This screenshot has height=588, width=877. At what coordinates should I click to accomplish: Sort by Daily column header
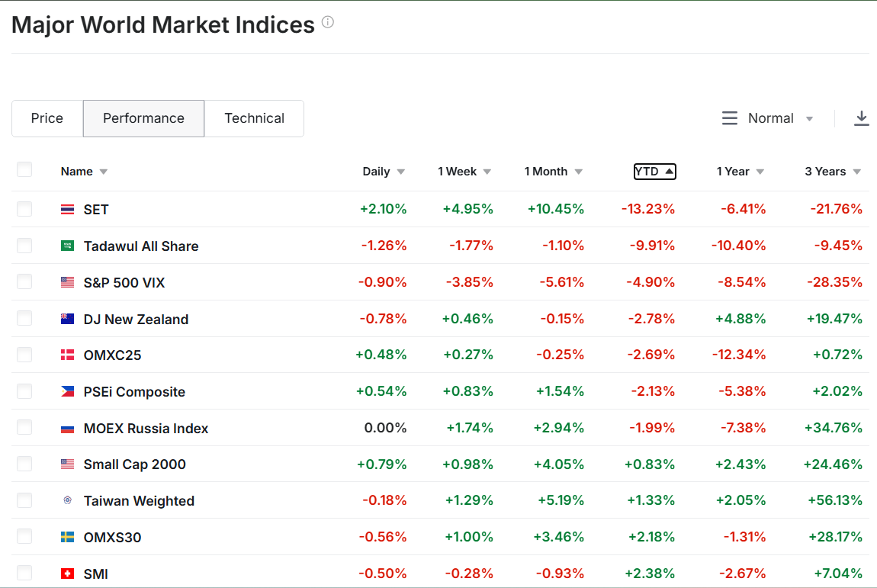pos(384,172)
